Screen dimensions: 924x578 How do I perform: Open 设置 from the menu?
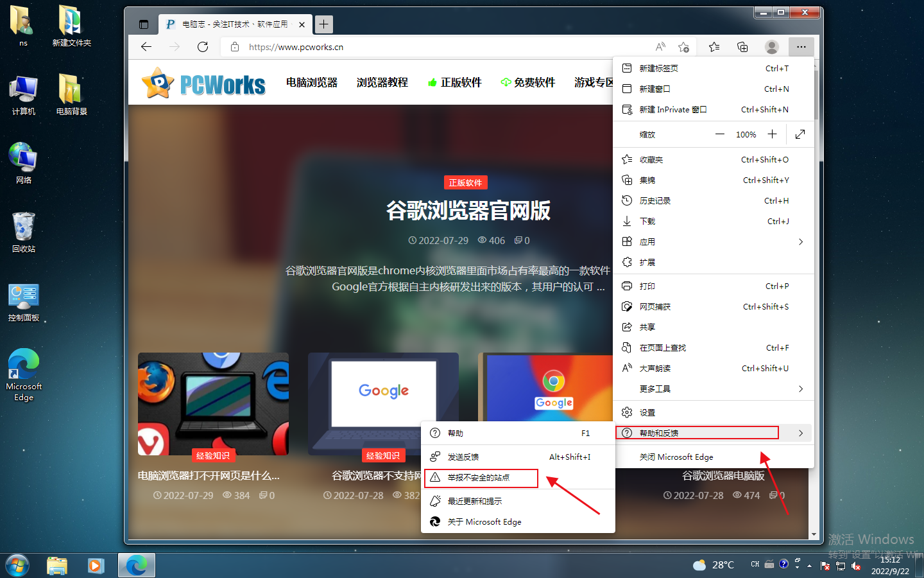(714, 412)
